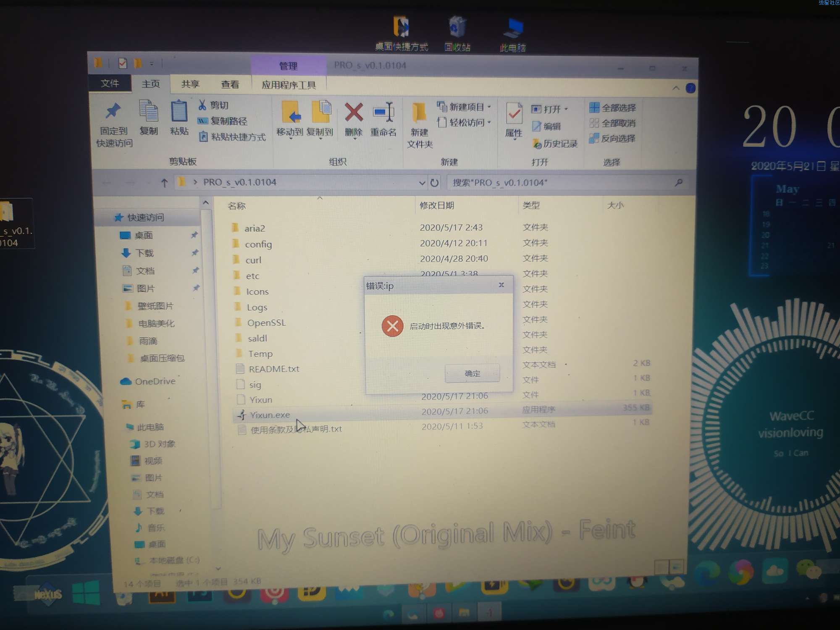Click the Manage (管理) contextual tab
Viewport: 840px width, 630px height.
[x=288, y=66]
